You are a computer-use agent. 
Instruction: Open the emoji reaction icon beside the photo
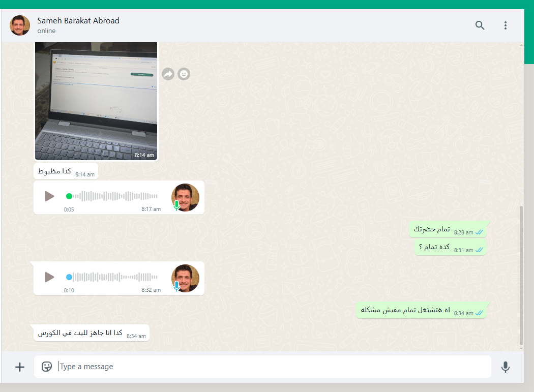pyautogui.click(x=184, y=74)
